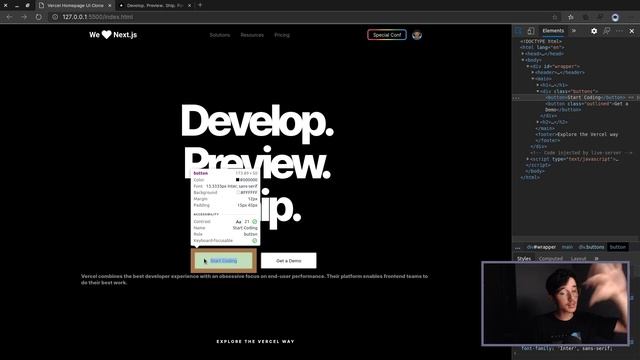The height and width of the screenshot is (360, 640).
Task: Expand the head node in DOM tree
Action: tap(522, 54)
